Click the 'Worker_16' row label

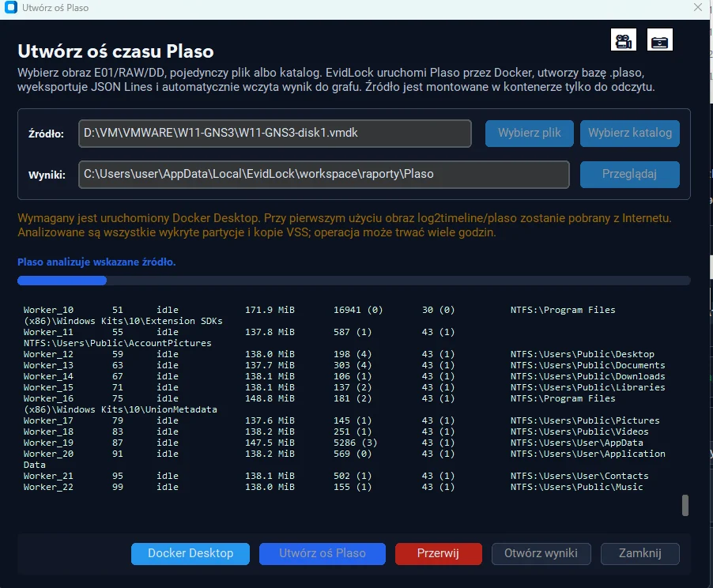click(48, 399)
